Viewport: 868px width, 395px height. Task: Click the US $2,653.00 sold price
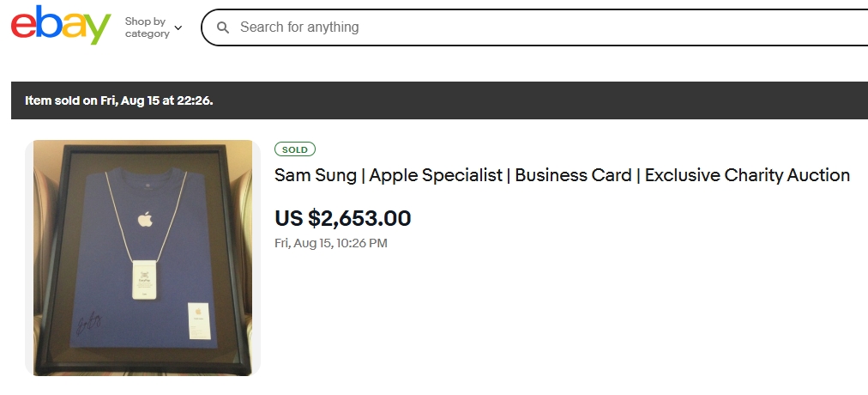pos(342,218)
